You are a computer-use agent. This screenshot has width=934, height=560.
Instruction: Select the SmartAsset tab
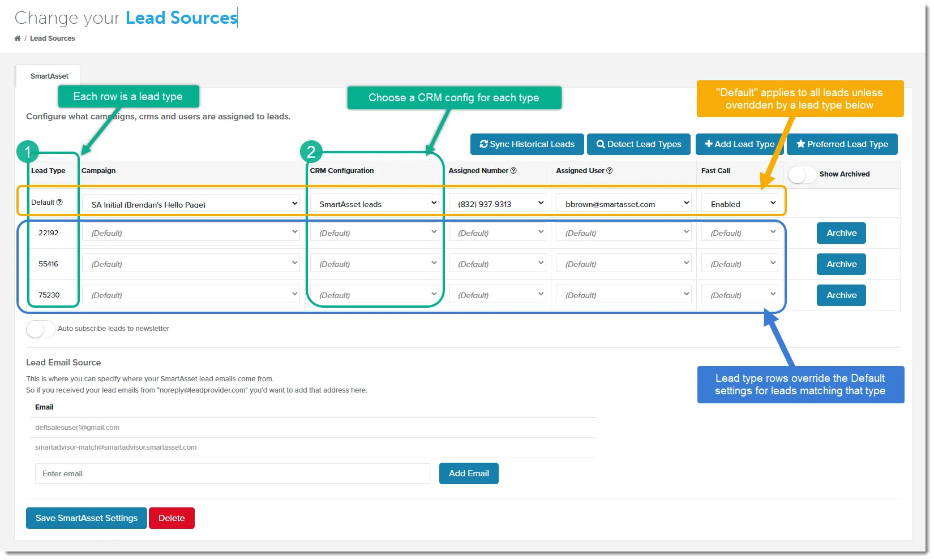tap(49, 76)
